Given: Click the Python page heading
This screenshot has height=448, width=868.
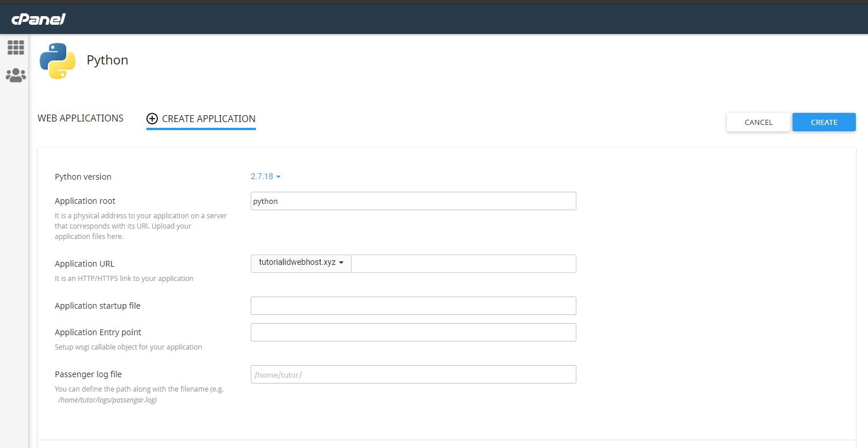Looking at the screenshot, I should coord(107,60).
